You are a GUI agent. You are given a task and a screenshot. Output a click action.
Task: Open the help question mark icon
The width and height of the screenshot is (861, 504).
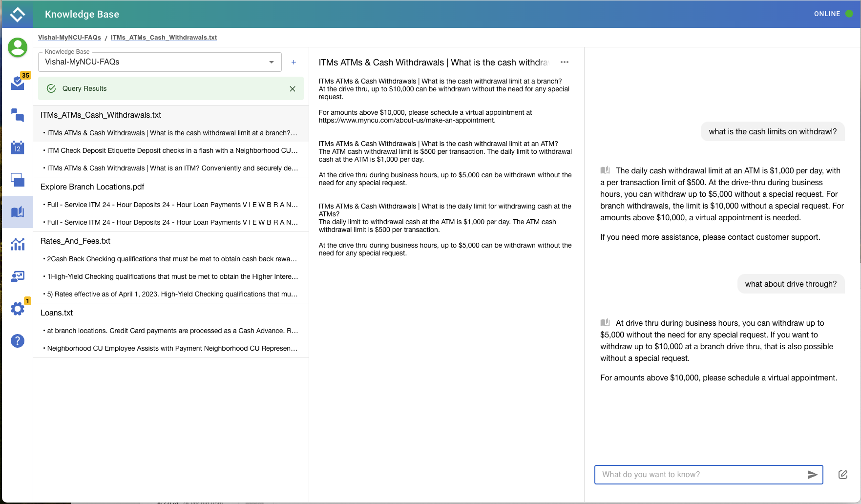18,341
